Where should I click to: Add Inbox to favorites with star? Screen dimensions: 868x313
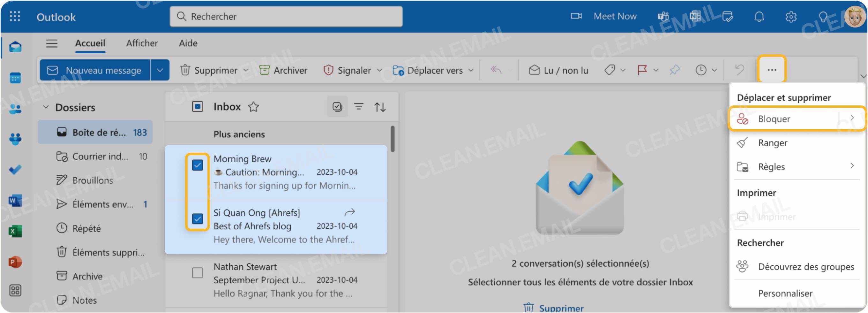253,107
